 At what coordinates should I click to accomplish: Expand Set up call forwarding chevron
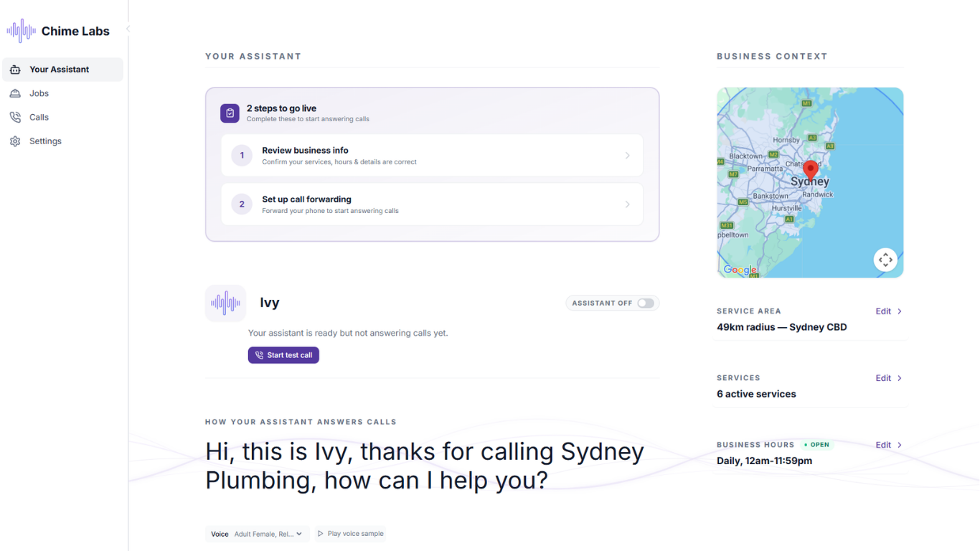[x=628, y=204]
